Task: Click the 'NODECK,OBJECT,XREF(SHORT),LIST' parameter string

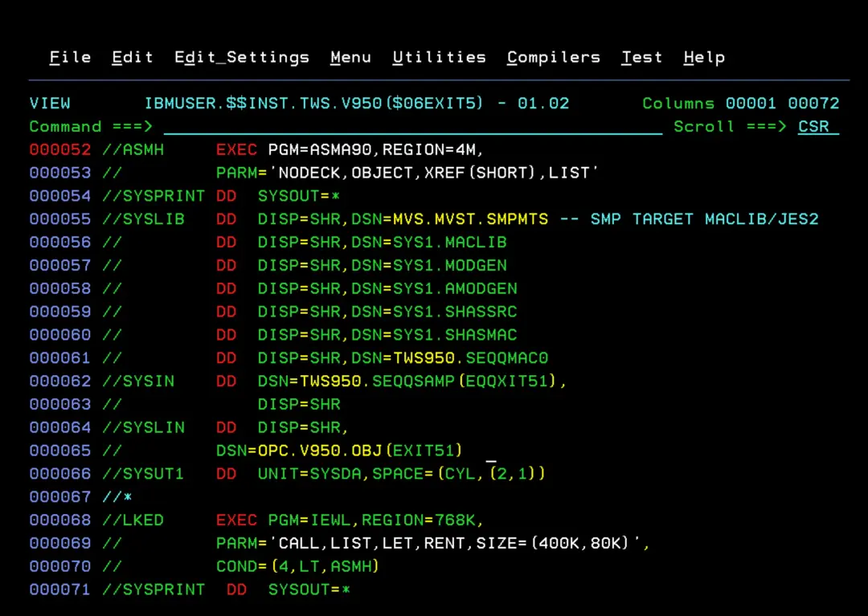Action: pyautogui.click(x=433, y=173)
